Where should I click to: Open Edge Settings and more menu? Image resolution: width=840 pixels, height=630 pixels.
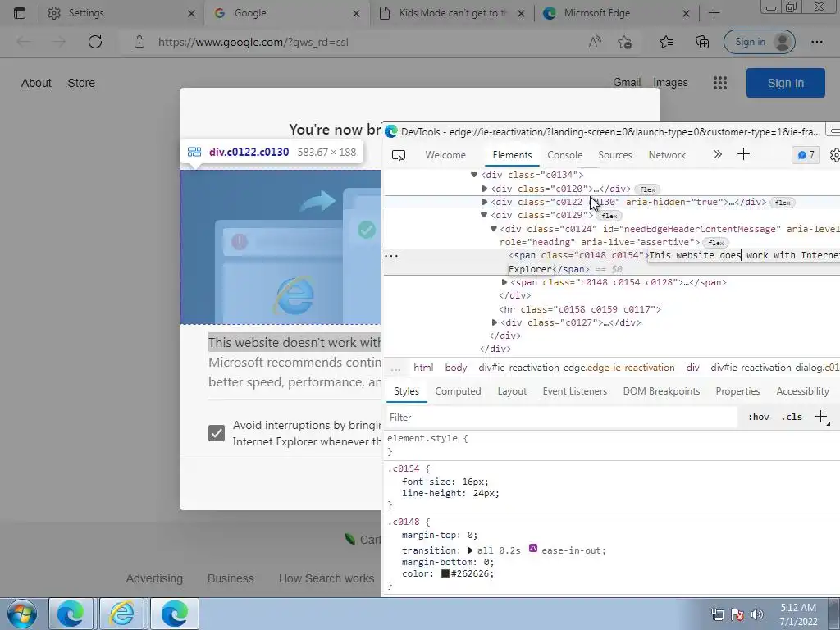[x=816, y=42]
